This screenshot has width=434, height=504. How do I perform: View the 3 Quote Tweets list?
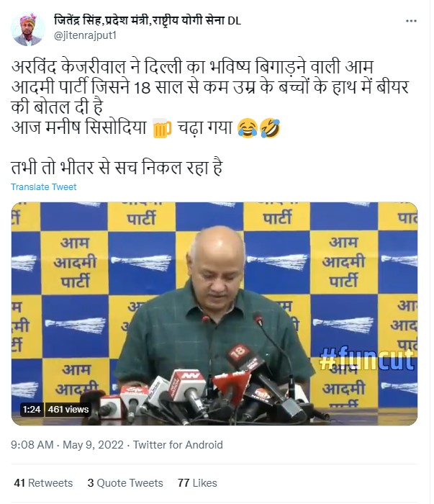(x=125, y=483)
